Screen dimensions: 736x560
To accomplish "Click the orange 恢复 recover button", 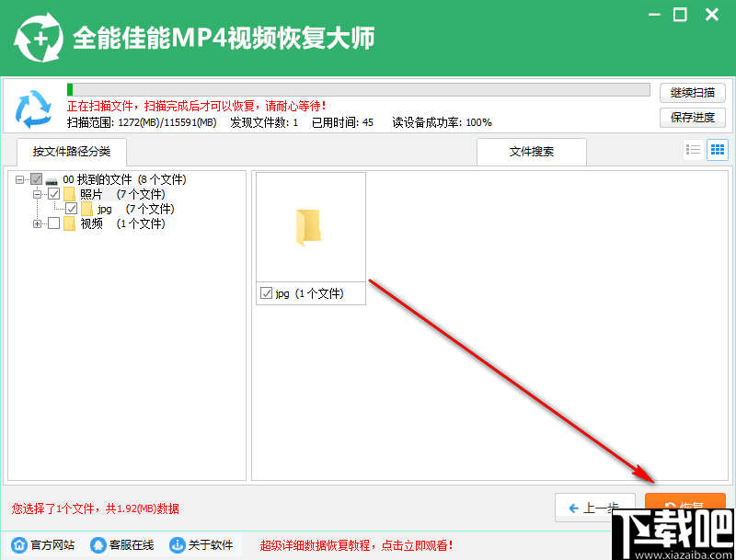I will pyautogui.click(x=684, y=502).
